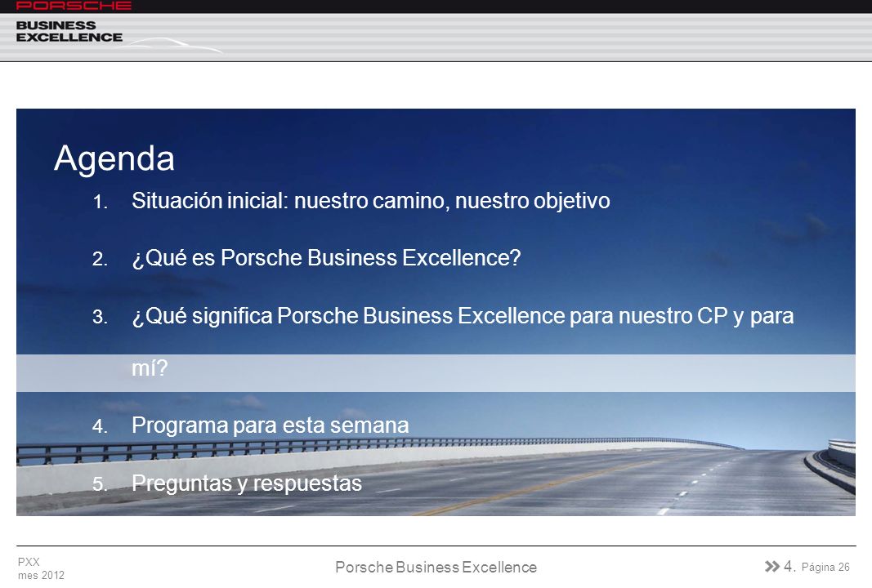Select agenda item '¿Qué significa Porsche Business Excellence para nuestro CP y para'
Screen dimensions: 872x588
pyautogui.click(x=463, y=316)
